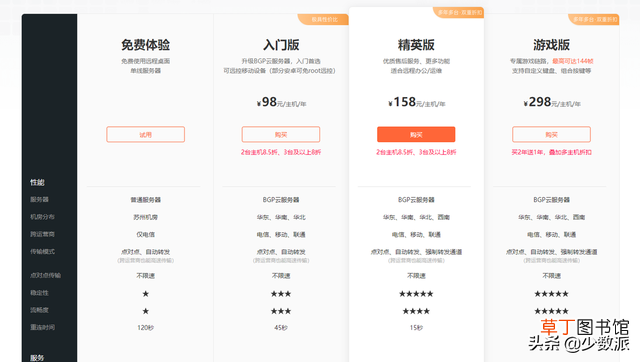
Task: Click the 试用 button under 免费体验
Action: [145, 134]
